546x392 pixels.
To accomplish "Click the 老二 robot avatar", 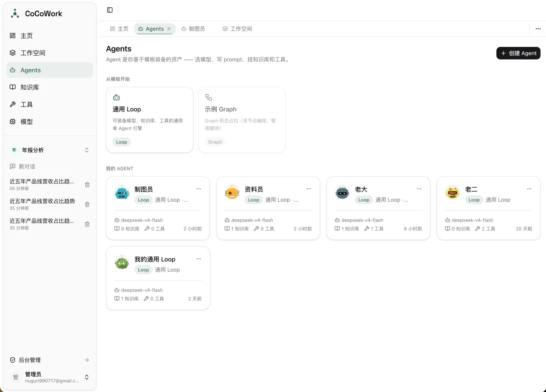I will 453,193.
